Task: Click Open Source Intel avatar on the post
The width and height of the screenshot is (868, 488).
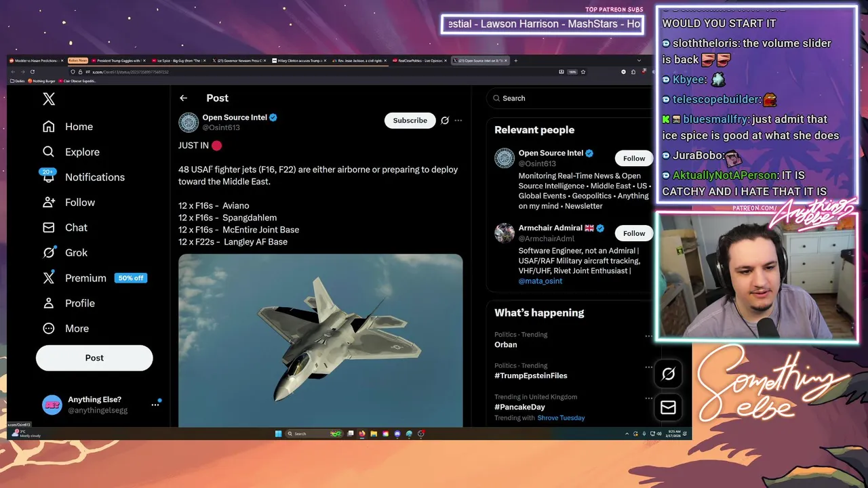Action: 189,122
